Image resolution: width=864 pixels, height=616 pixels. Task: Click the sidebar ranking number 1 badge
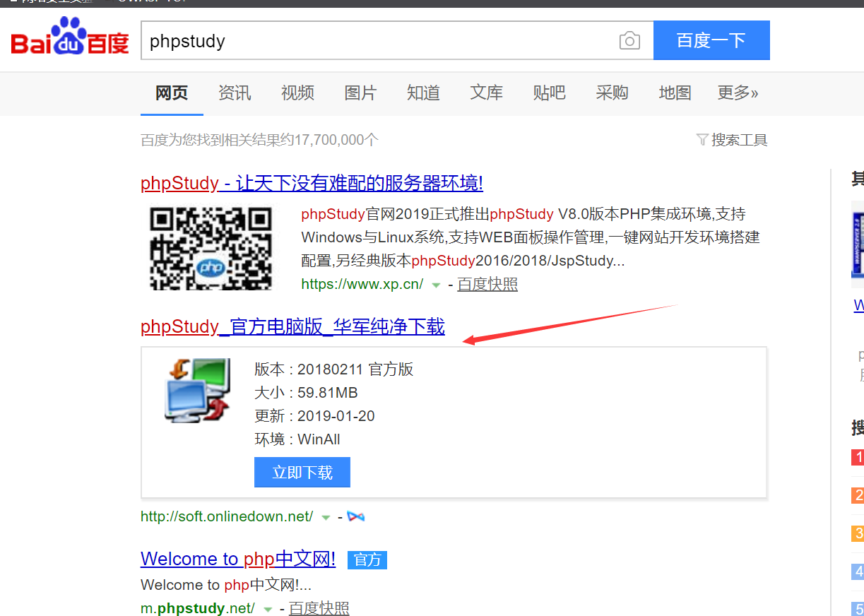coord(858,457)
